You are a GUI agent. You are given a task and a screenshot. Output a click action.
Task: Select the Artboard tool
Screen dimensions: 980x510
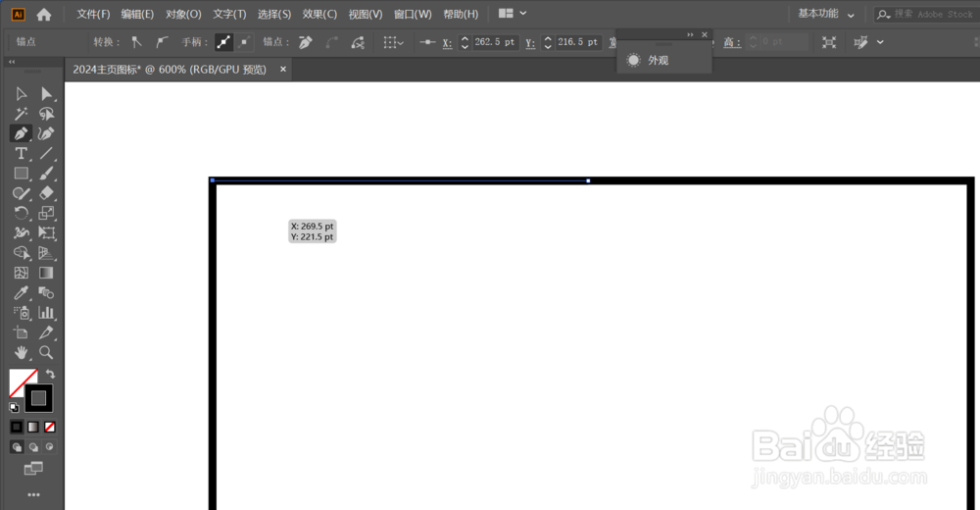tap(21, 332)
